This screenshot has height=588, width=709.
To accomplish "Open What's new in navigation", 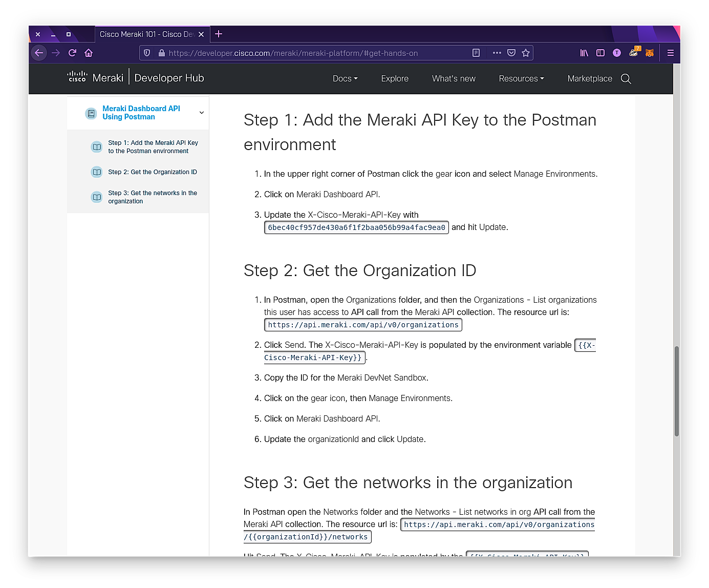I will 454,79.
